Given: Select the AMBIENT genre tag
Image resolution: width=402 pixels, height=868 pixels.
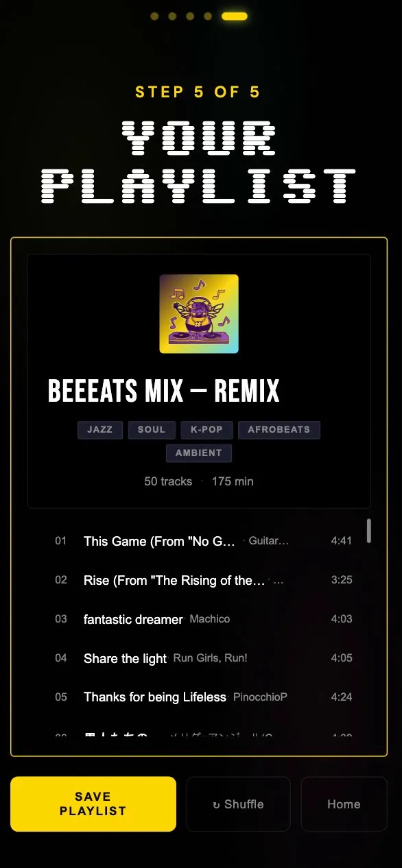Looking at the screenshot, I should [x=199, y=453].
